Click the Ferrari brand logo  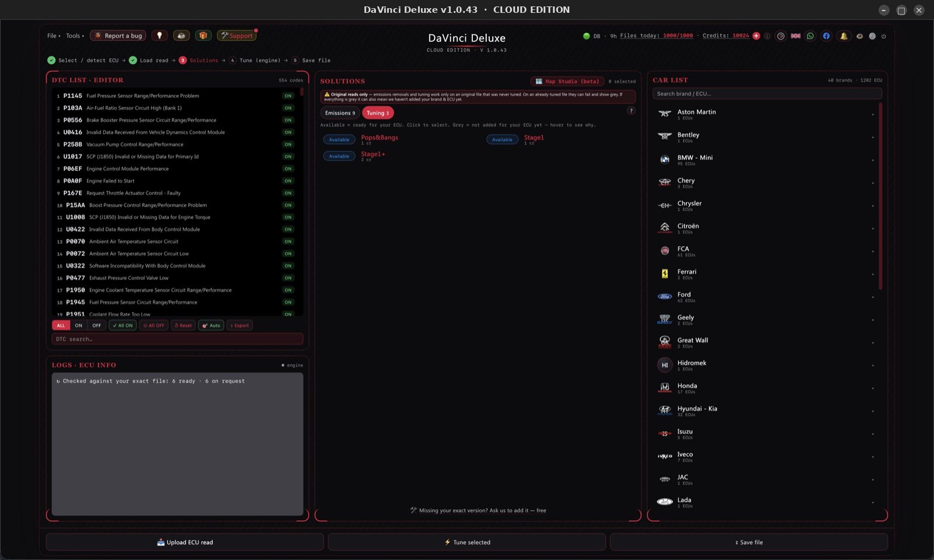tap(665, 274)
